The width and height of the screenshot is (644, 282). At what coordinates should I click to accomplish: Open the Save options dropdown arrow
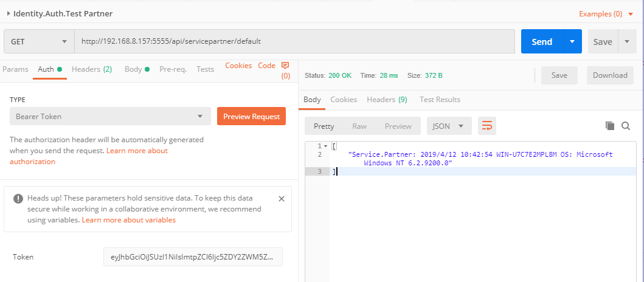tap(627, 41)
